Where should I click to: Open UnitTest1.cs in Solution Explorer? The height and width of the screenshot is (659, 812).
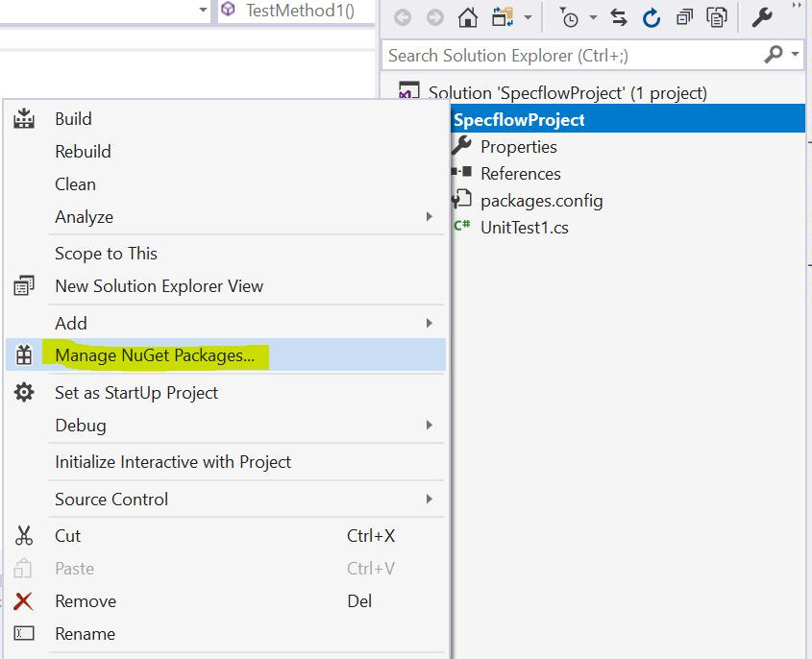(x=524, y=228)
